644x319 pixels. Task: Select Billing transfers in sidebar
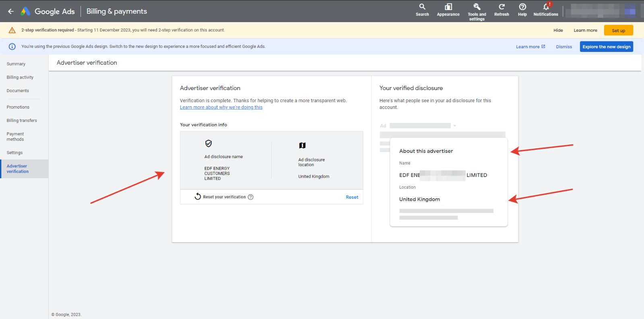tap(22, 121)
